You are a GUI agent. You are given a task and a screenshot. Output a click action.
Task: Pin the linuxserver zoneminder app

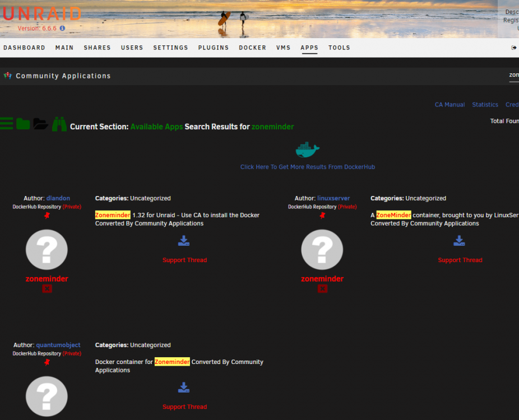(322, 215)
